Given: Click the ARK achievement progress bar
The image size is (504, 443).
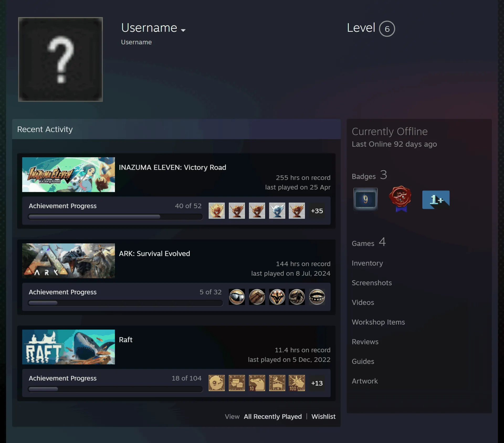Looking at the screenshot, I should (125, 303).
